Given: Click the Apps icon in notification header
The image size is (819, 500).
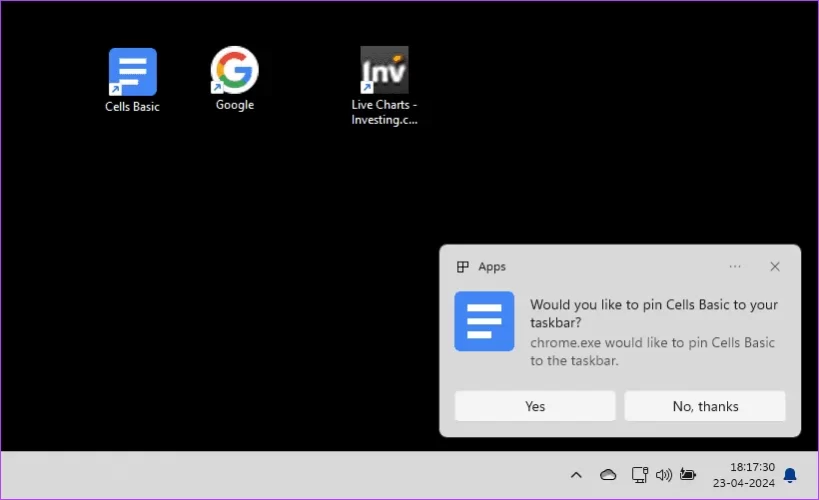Looking at the screenshot, I should coord(462,267).
